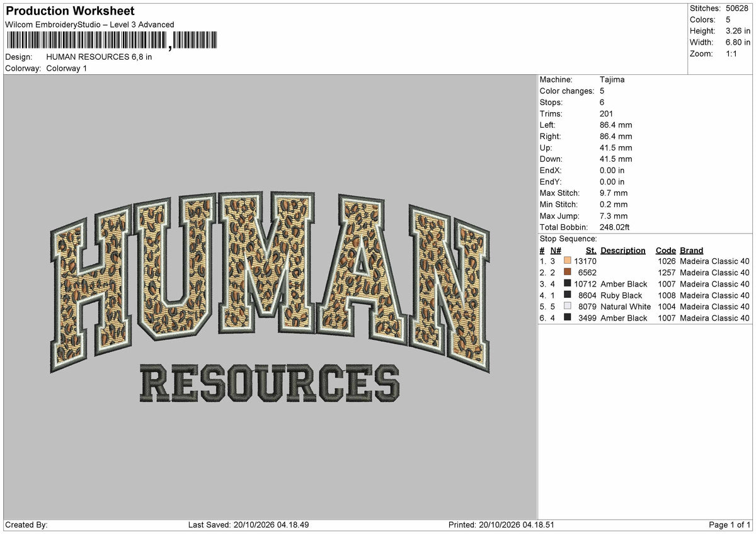Click the Up value 41.5 mm
The width and height of the screenshot is (756, 534).
pyautogui.click(x=616, y=147)
